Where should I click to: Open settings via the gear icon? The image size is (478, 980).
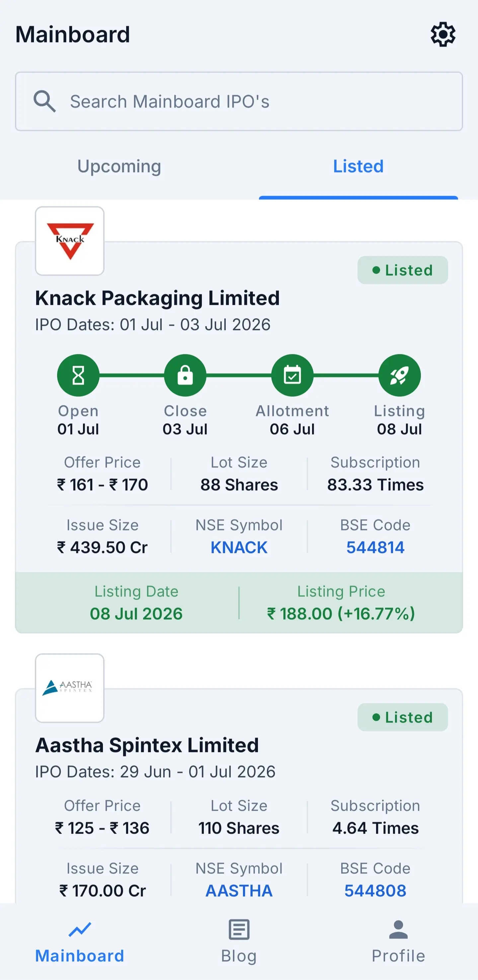coord(442,34)
